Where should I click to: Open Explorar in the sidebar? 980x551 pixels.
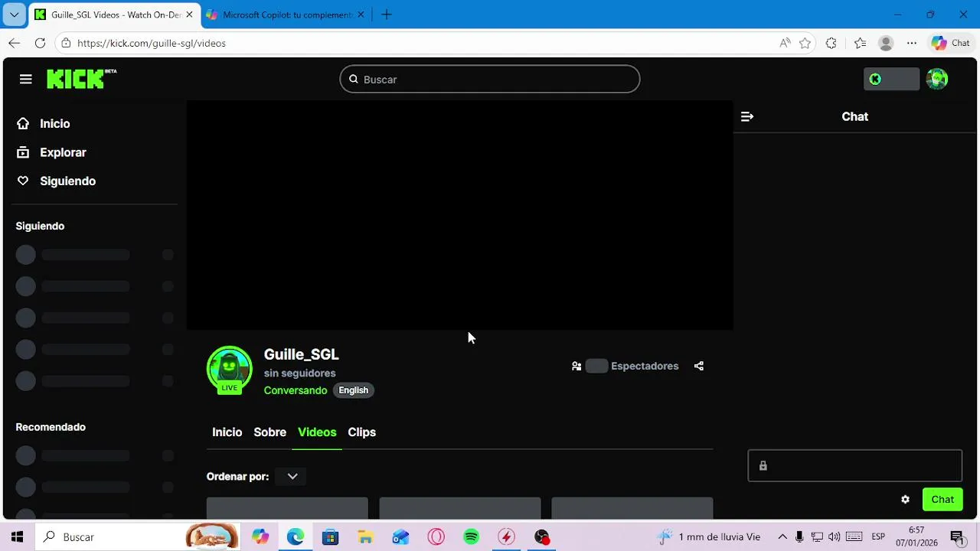63,152
